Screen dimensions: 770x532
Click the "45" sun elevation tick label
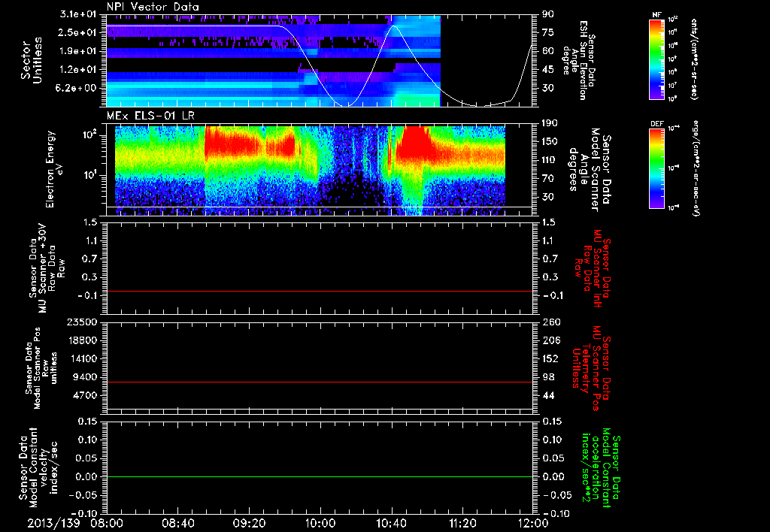pos(548,70)
